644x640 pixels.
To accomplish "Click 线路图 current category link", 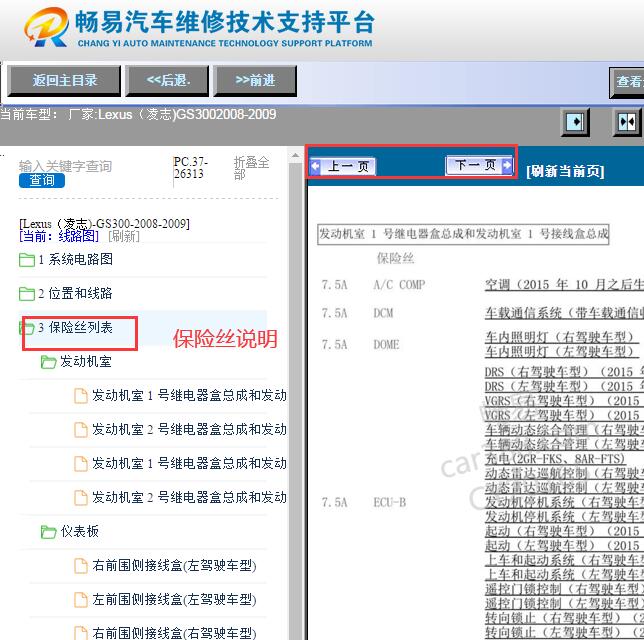I will 78,236.
